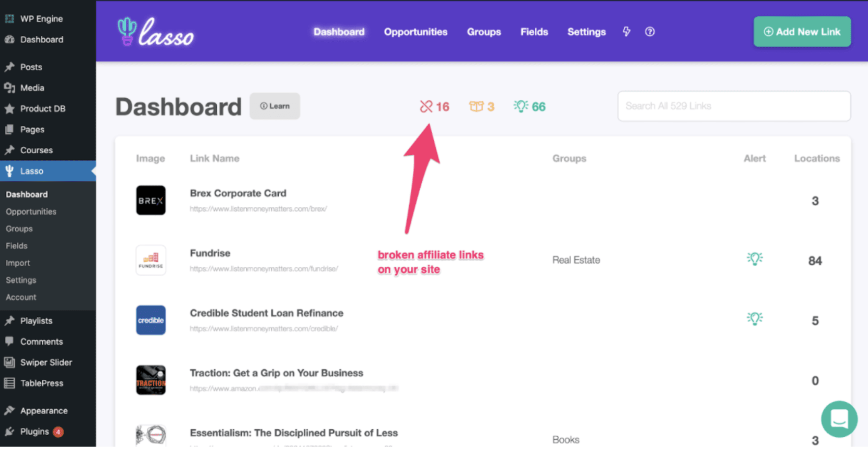Click the Fundrise row lightbulb alert icon
868x449 pixels.
click(754, 259)
